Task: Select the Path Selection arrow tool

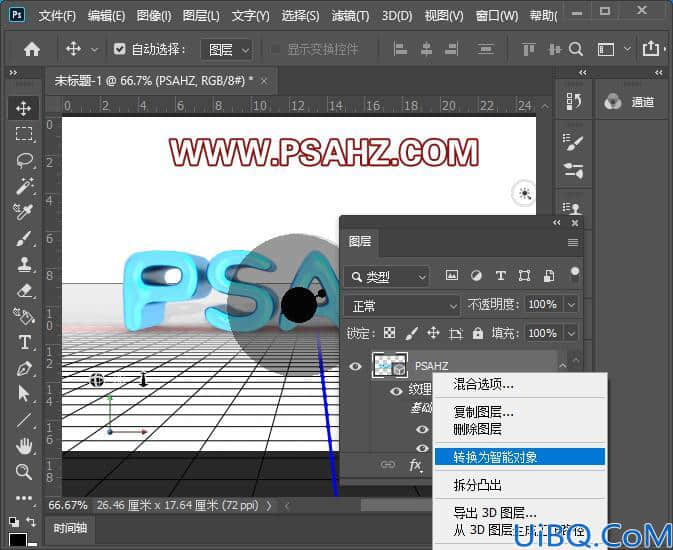Action: (24, 394)
